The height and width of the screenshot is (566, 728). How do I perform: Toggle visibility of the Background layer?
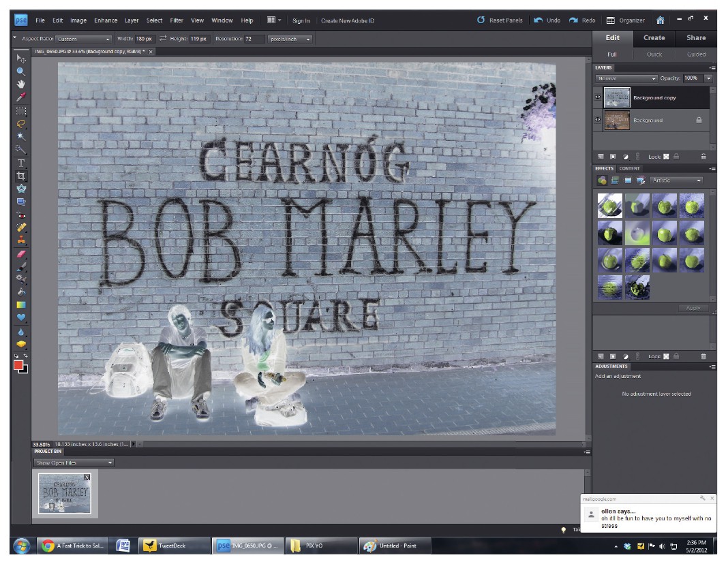tap(598, 120)
